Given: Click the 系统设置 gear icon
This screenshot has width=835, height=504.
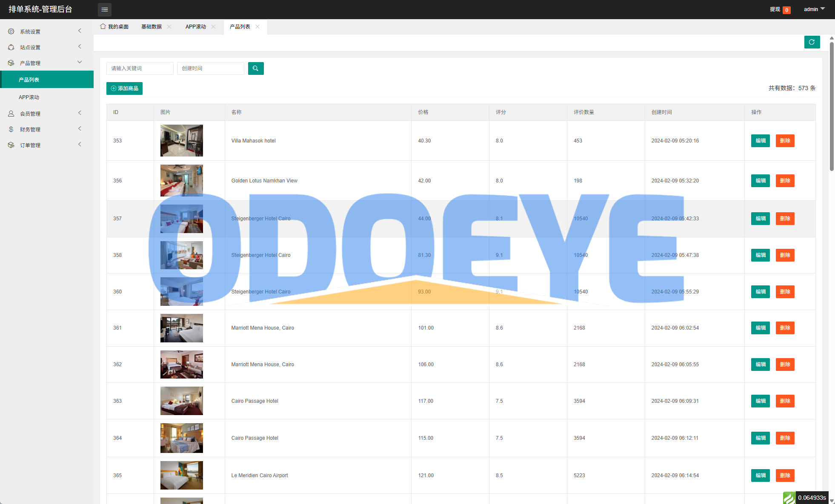Looking at the screenshot, I should click(x=11, y=31).
